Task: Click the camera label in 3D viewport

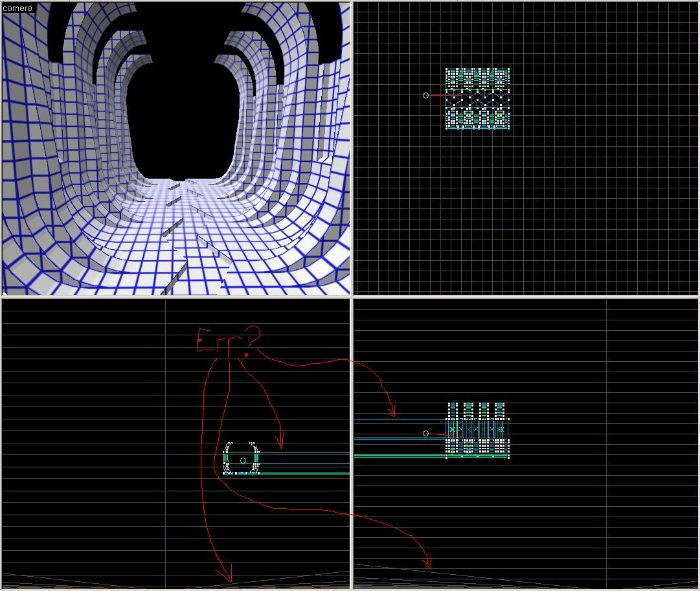Action: point(17,8)
